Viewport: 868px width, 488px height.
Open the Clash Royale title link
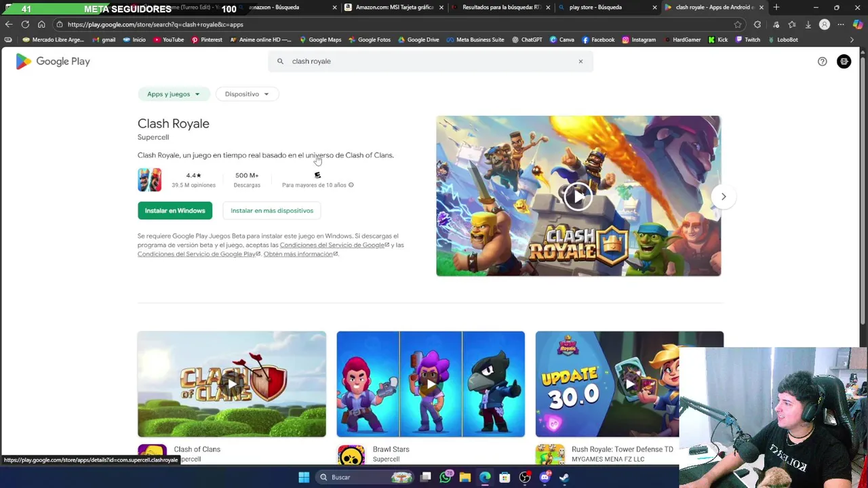click(x=174, y=123)
